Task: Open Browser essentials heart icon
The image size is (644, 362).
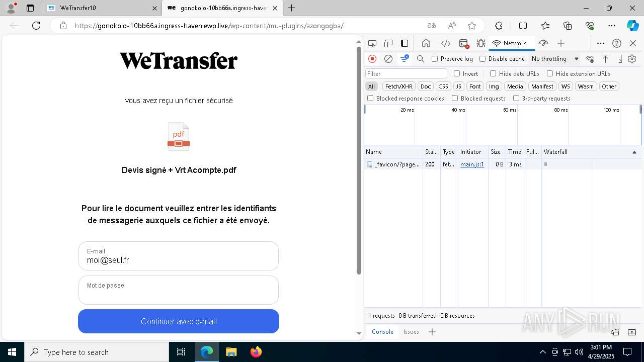Action: (x=590, y=26)
